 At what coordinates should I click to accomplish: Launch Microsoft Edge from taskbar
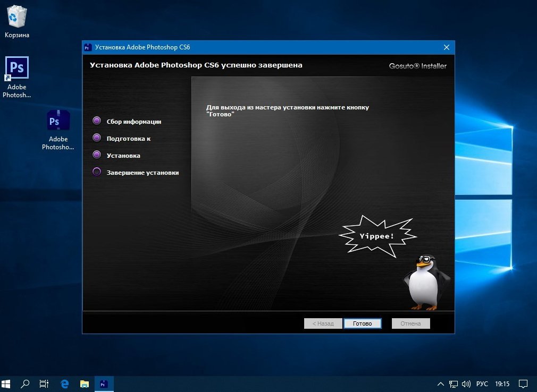[x=64, y=384]
